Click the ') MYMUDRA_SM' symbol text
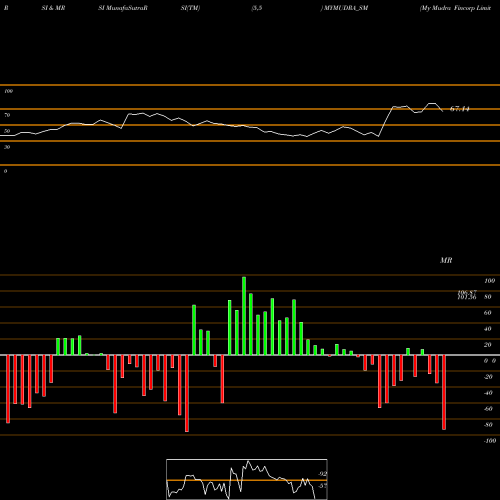Image resolution: width=500 pixels, height=500 pixels. pyautogui.click(x=344, y=8)
